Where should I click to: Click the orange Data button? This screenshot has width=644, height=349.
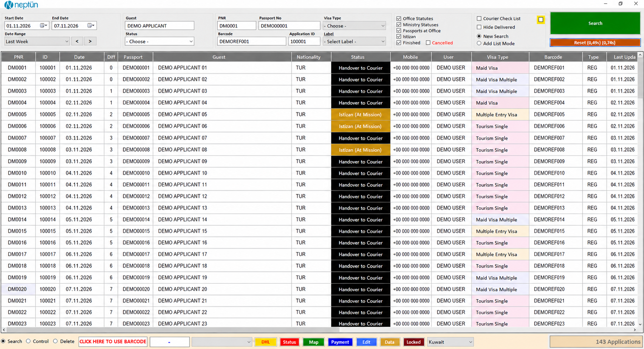tap(390, 342)
